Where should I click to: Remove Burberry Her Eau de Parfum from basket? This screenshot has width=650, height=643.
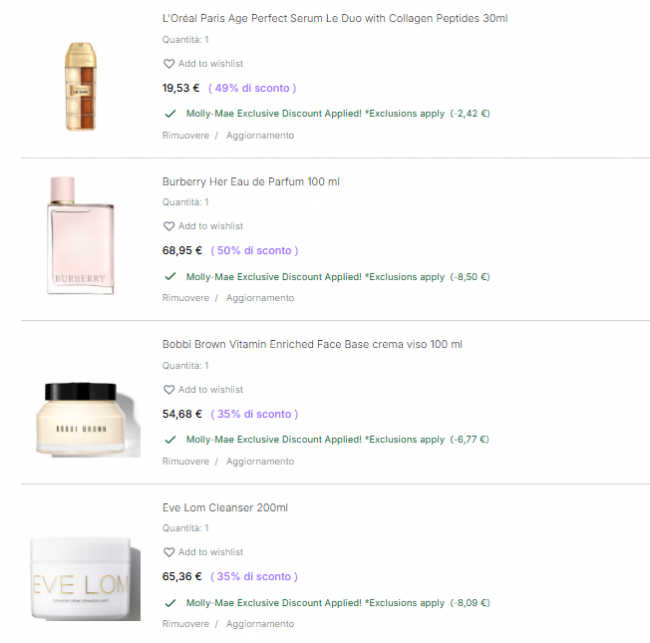(x=186, y=298)
